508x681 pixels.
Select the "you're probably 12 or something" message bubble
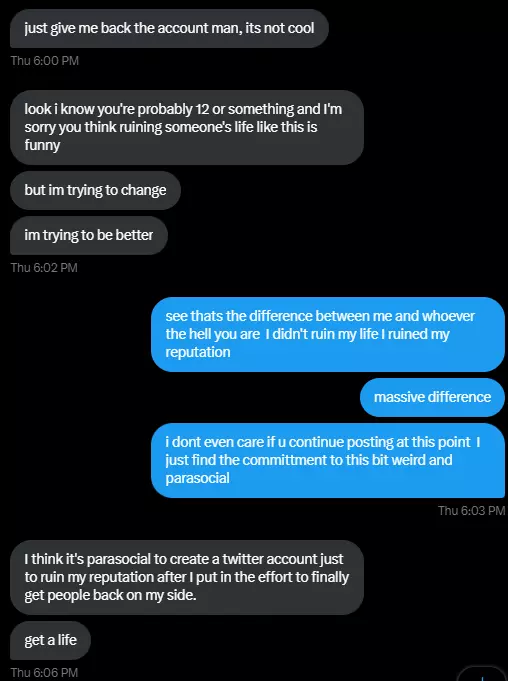(x=187, y=127)
